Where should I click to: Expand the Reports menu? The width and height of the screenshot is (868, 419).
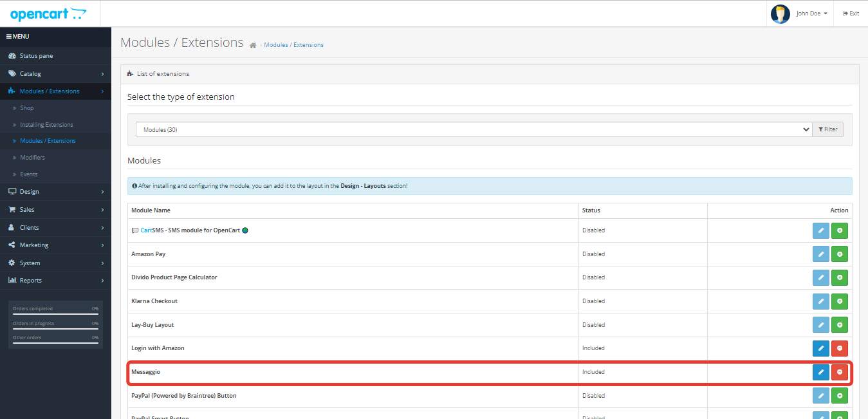[x=55, y=281]
